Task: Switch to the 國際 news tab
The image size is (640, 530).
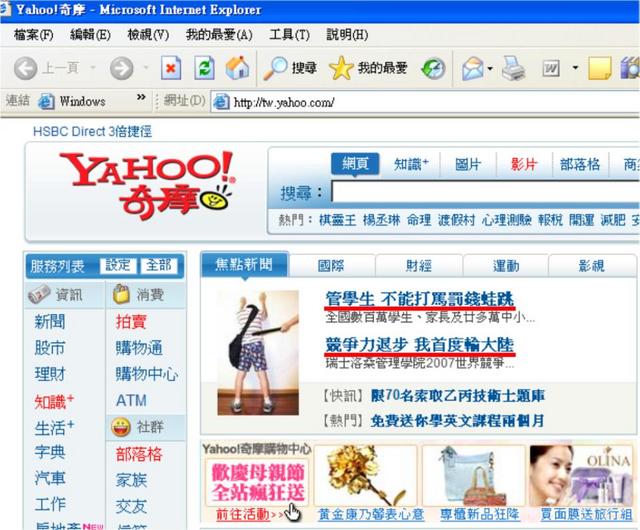Action: coord(331,266)
